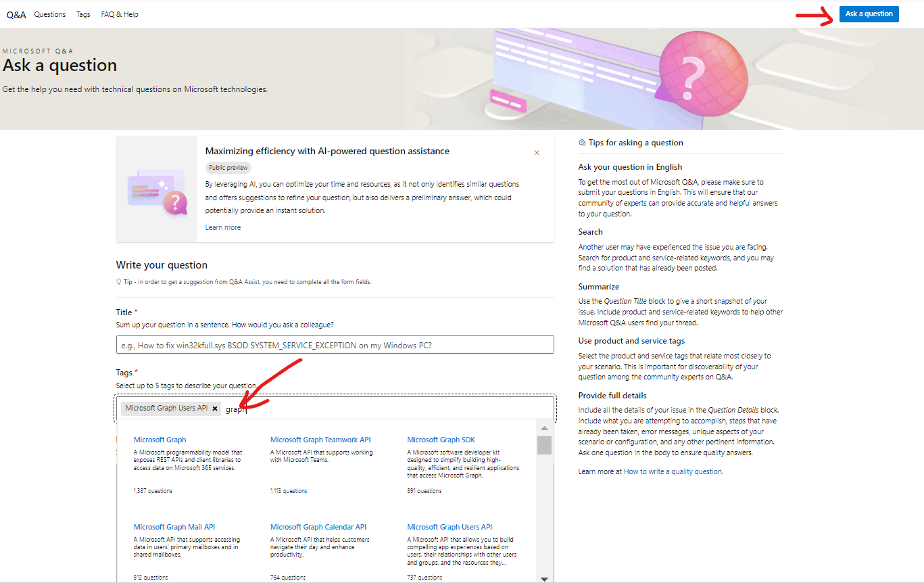Click the 'Summarize' tip heading
Screen dimensions: 924x583
click(x=599, y=287)
